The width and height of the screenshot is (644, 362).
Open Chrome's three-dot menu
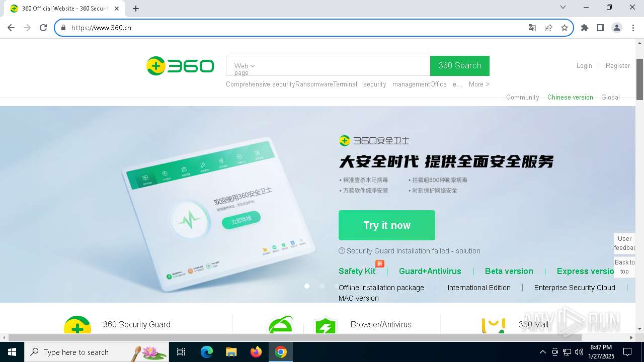point(632,28)
